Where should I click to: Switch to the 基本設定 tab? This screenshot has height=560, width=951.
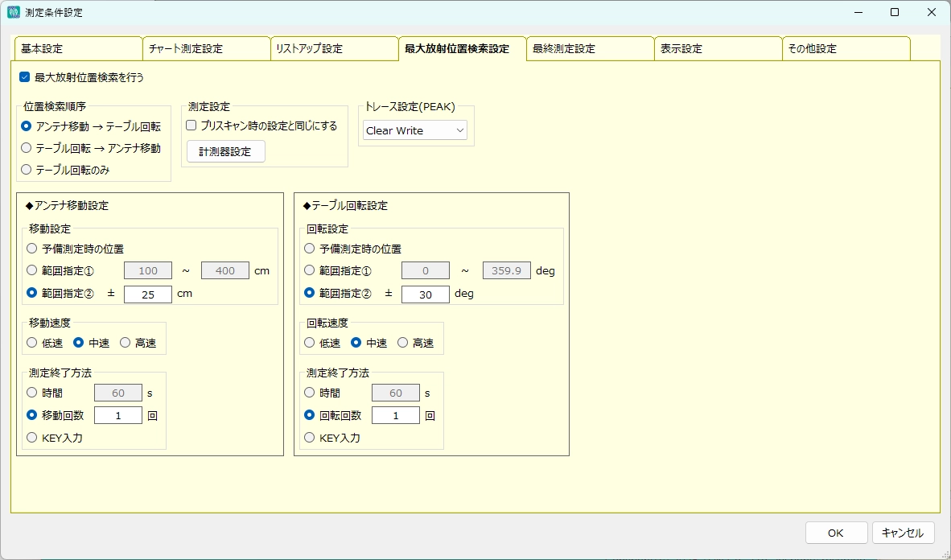click(78, 49)
